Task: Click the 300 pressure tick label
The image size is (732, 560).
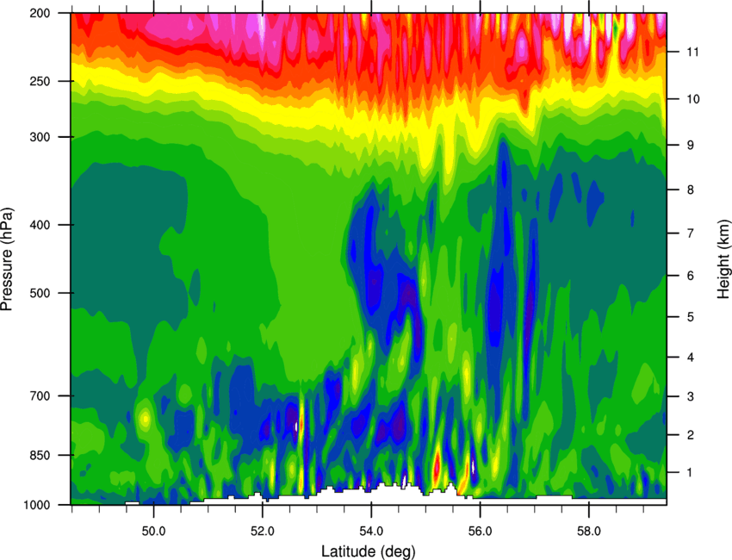Action: pos(40,137)
